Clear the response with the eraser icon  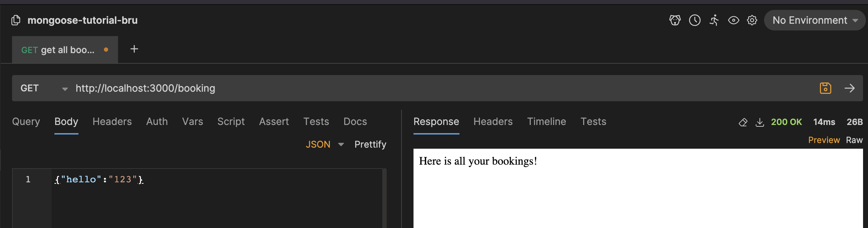(743, 122)
